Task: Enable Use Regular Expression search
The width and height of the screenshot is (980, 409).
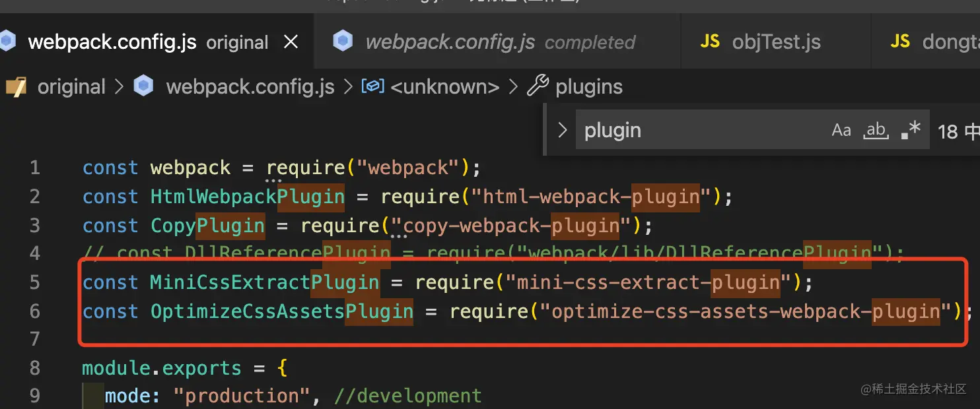Action: coord(911,131)
